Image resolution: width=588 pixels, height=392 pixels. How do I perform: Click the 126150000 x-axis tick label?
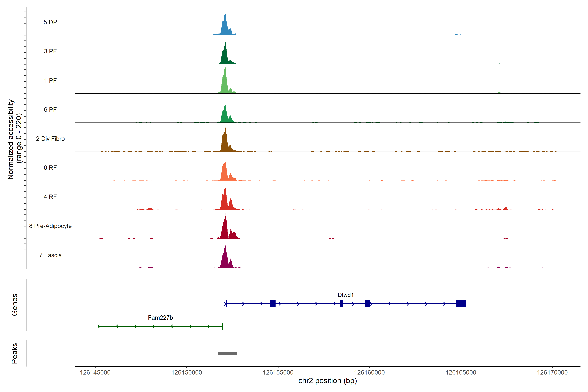(187, 372)
